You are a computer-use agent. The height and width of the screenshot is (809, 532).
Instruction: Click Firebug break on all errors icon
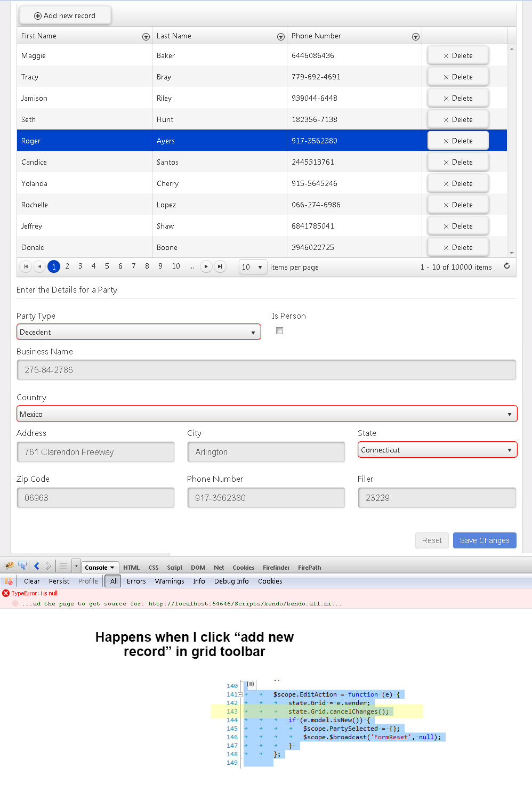(9, 581)
